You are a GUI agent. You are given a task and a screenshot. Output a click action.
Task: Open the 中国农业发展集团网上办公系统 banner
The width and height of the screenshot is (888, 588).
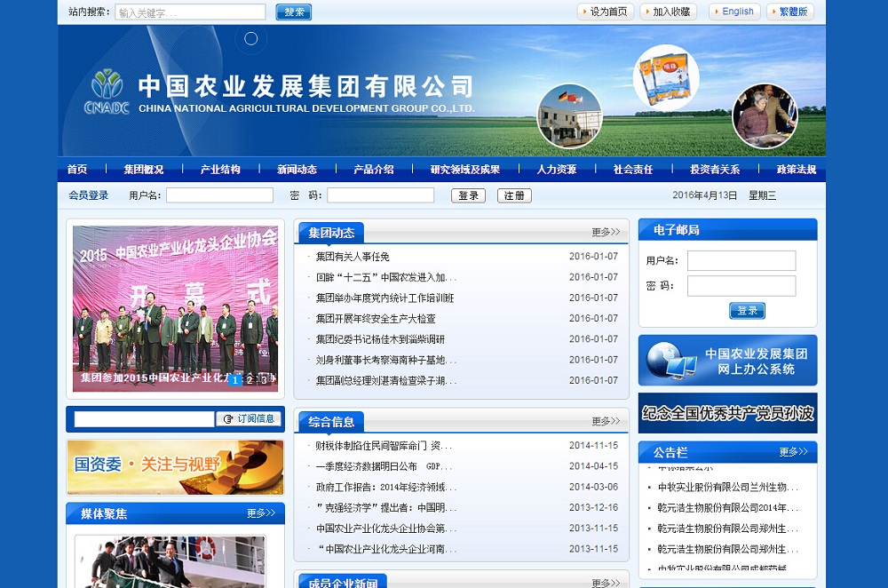(x=728, y=361)
